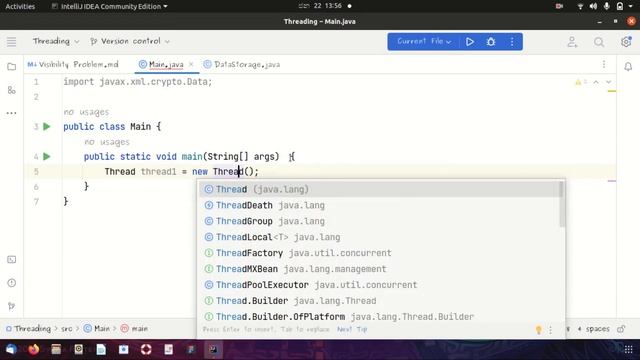Run the current file

pos(470,42)
